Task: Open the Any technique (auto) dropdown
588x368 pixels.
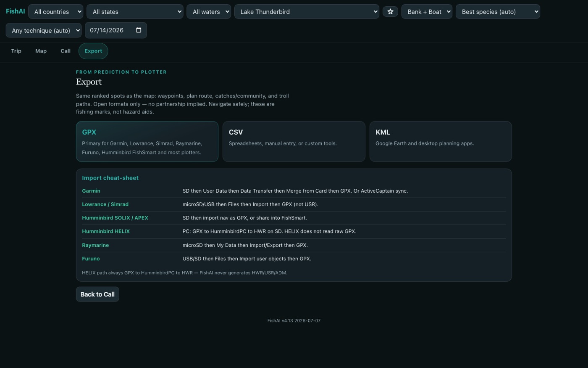Action: click(x=44, y=30)
